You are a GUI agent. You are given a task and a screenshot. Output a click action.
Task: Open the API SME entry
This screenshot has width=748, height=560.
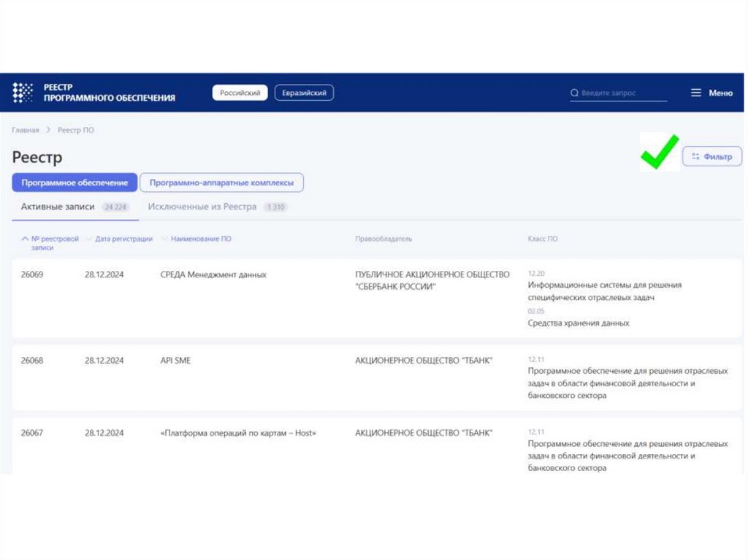point(175,360)
